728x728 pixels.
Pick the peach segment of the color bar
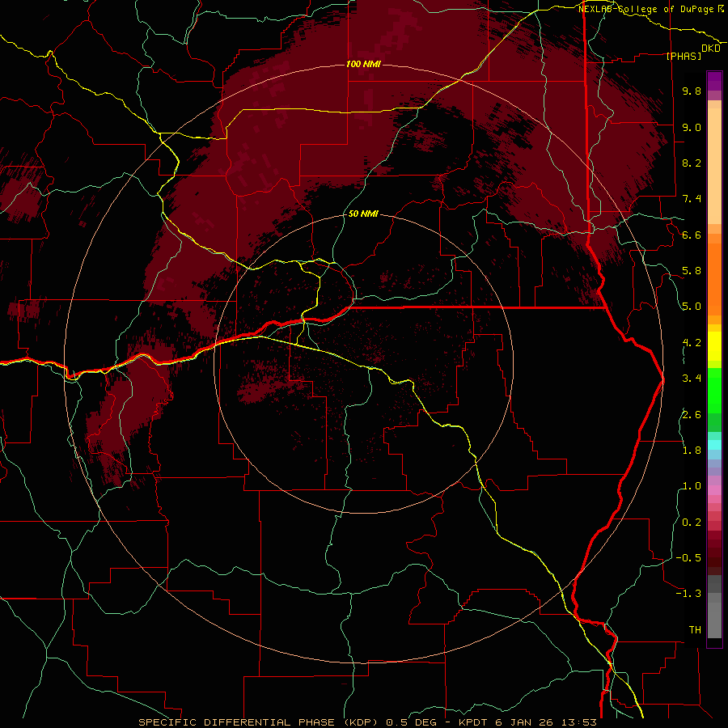(x=714, y=167)
